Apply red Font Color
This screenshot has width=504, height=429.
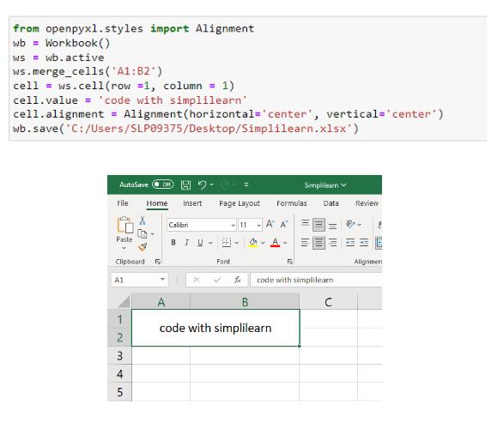coord(275,243)
